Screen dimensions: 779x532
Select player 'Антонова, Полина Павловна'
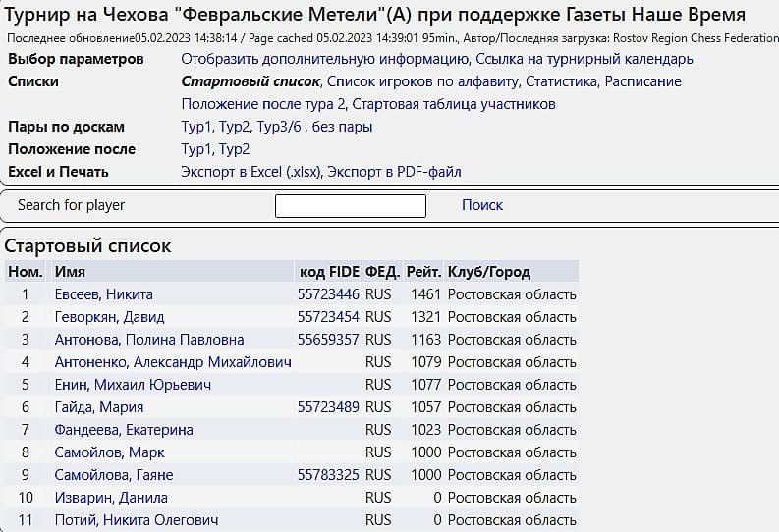(149, 340)
